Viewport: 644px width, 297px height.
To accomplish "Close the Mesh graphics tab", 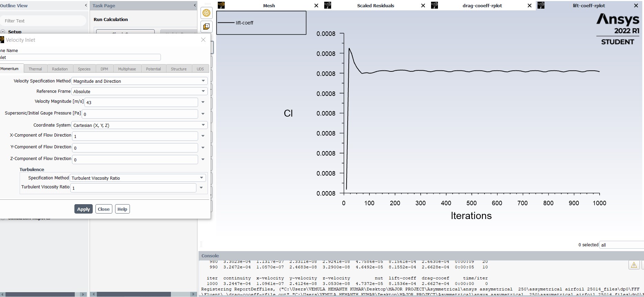I will 316,6.
